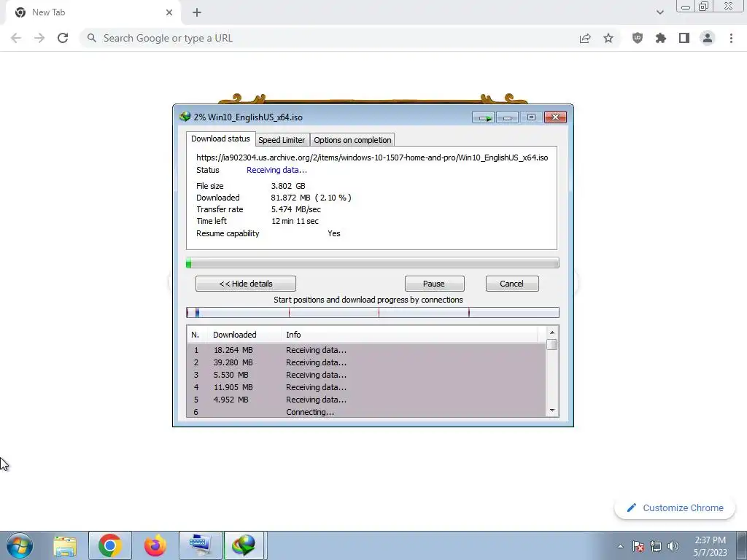
Task: Open the Chrome profile avatar
Action: point(708,38)
